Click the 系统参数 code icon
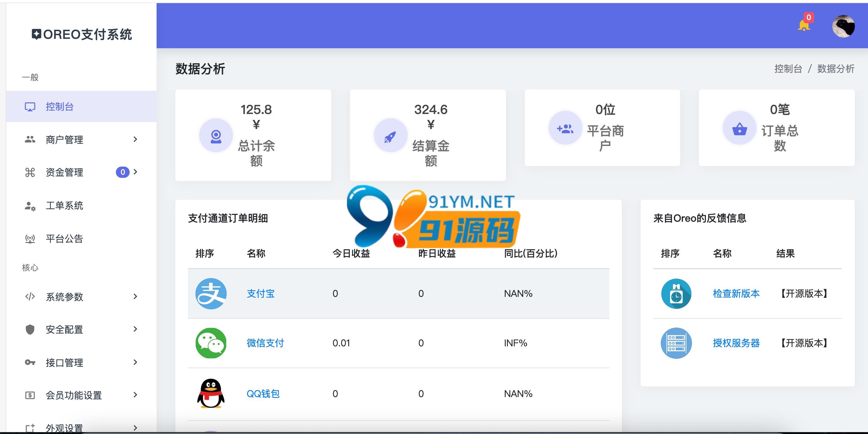868x434 pixels. pos(30,297)
